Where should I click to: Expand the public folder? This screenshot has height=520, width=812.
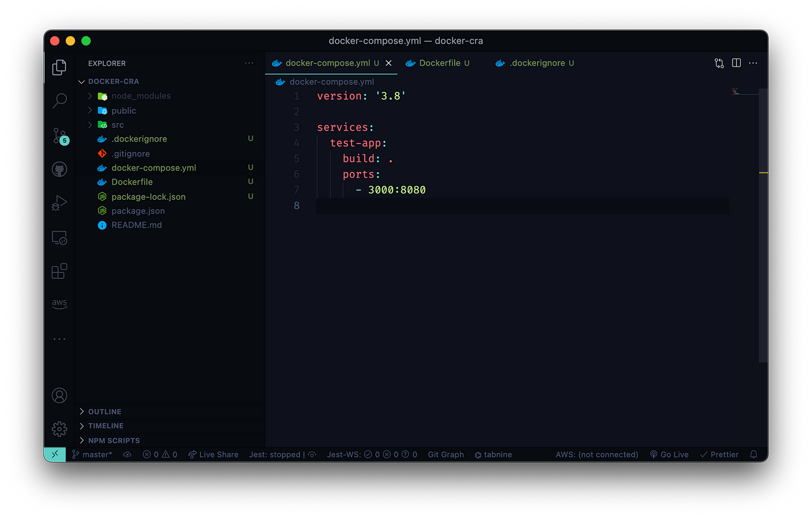[x=90, y=110]
